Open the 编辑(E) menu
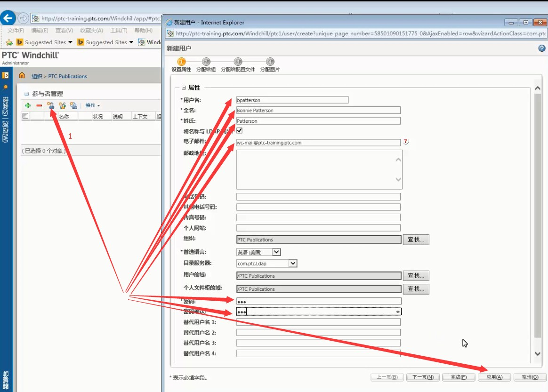The image size is (548, 392). point(40,31)
